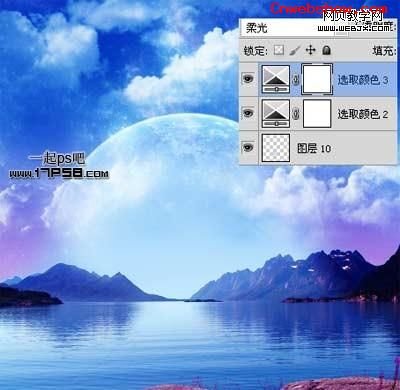
Task: Toggle lock position move icon
Action: (x=311, y=50)
